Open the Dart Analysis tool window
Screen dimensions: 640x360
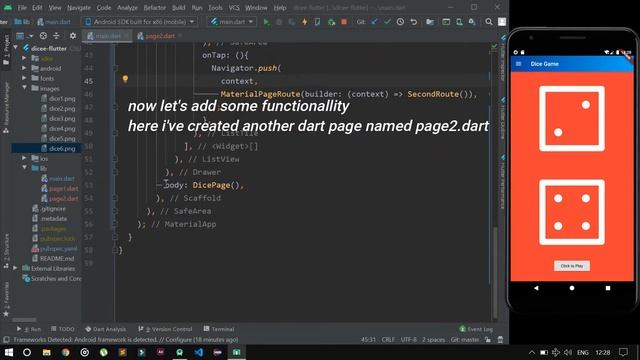click(x=105, y=329)
